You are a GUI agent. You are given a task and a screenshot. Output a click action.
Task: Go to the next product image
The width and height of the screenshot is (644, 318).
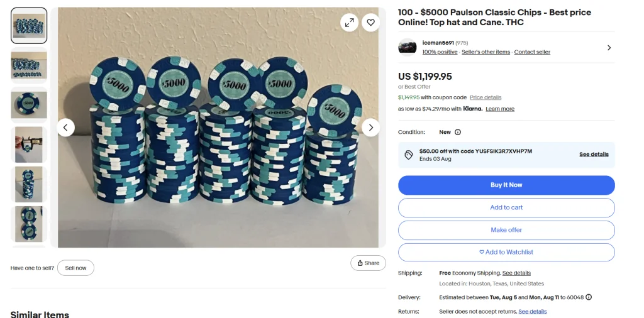pos(370,128)
